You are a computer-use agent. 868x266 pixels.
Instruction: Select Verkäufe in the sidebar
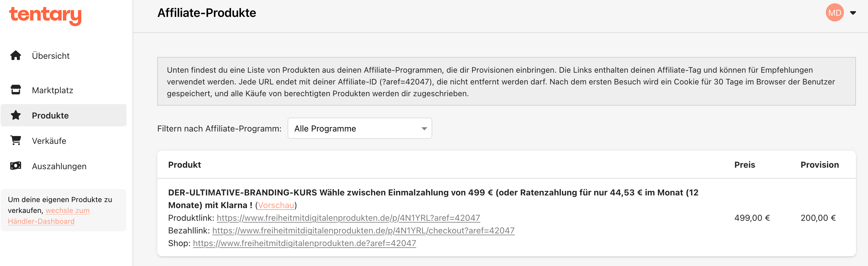(49, 141)
